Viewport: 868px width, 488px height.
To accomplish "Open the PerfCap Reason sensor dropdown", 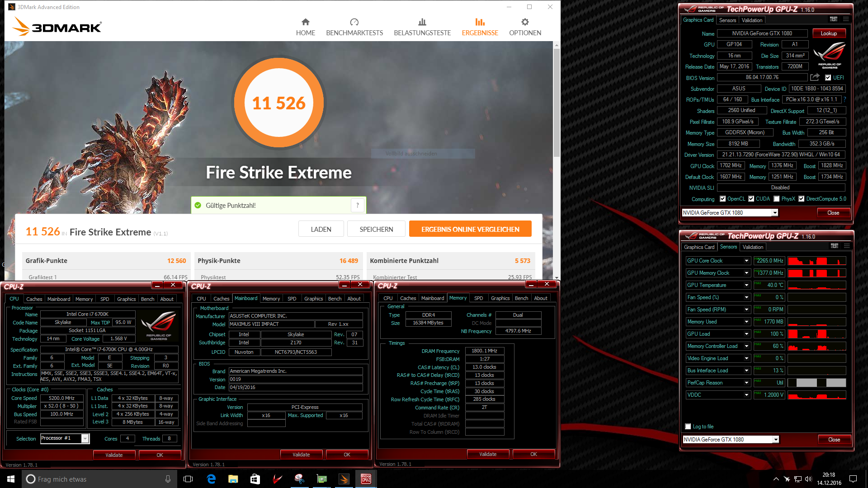I will pos(746,383).
